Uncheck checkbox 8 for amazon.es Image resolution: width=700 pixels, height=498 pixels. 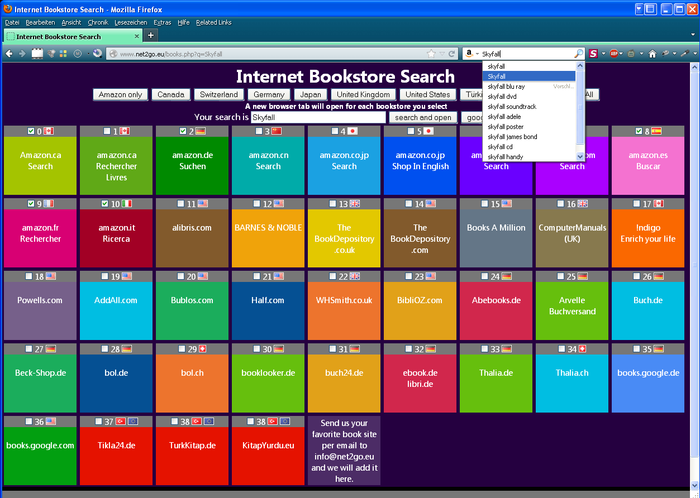pos(639,131)
